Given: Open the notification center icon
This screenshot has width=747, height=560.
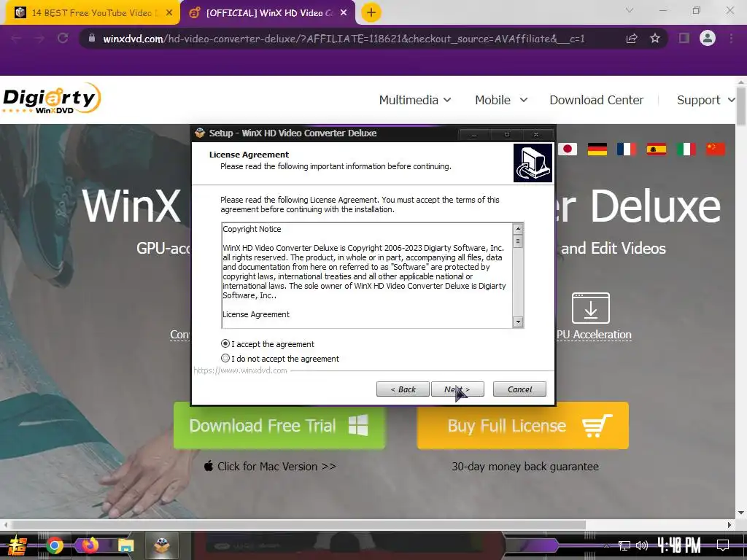Looking at the screenshot, I should click(x=723, y=545).
